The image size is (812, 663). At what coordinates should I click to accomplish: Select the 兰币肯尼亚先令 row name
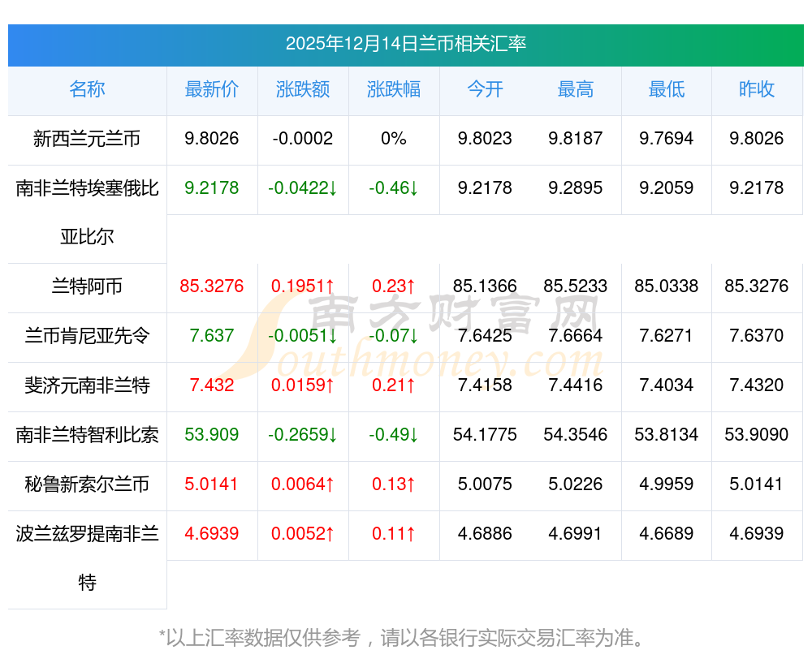(87, 336)
